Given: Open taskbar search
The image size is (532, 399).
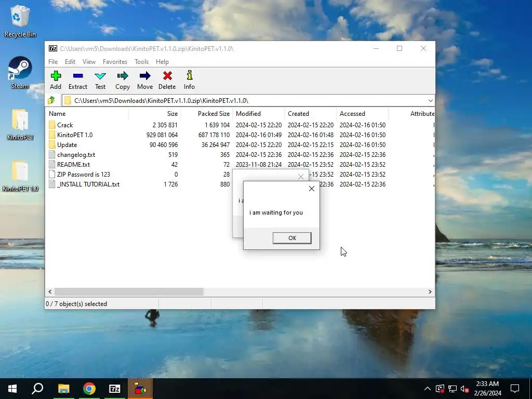Looking at the screenshot, I should 37,389.
